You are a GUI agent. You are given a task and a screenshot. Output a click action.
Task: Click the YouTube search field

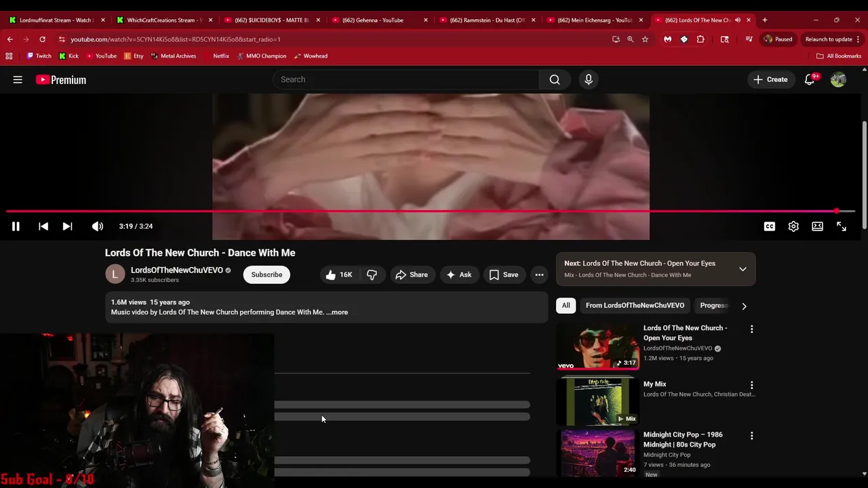tap(406, 79)
